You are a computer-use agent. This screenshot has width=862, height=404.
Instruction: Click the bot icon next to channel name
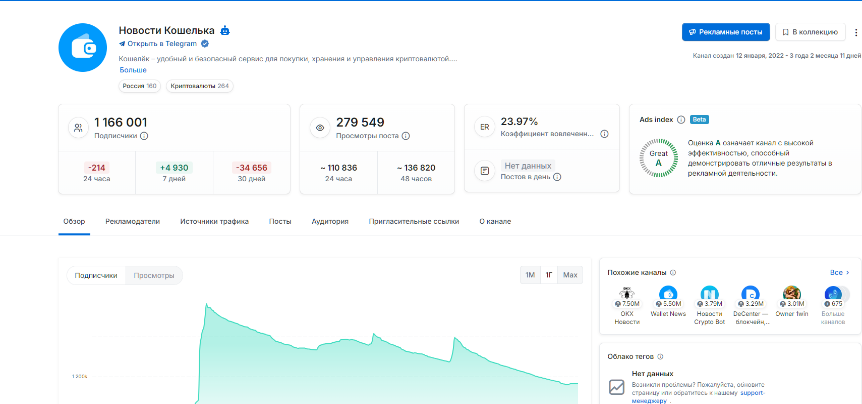tap(224, 31)
